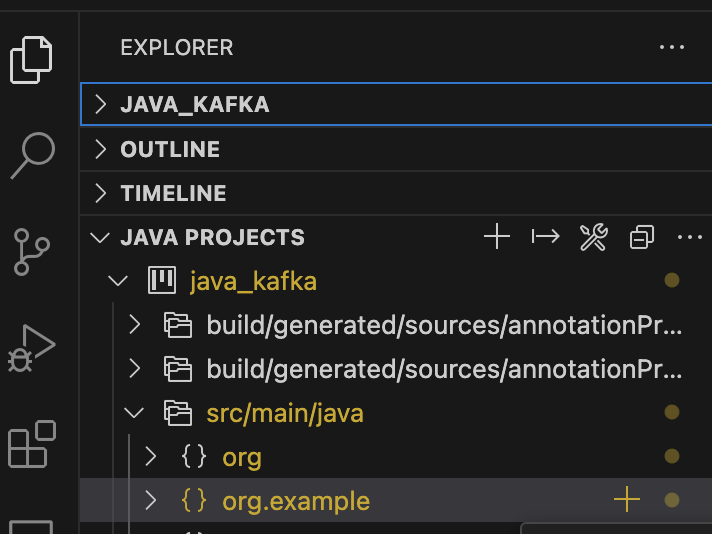The width and height of the screenshot is (712, 534).
Task: Expand the OUTLINE section
Action: pos(101,149)
